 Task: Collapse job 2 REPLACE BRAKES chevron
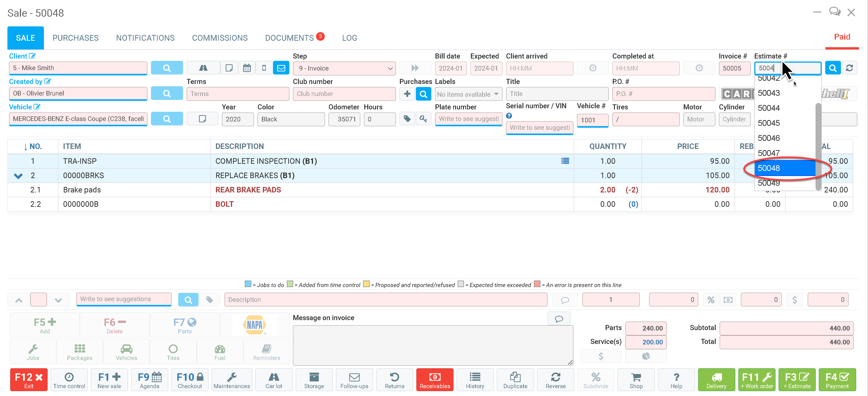(x=18, y=176)
